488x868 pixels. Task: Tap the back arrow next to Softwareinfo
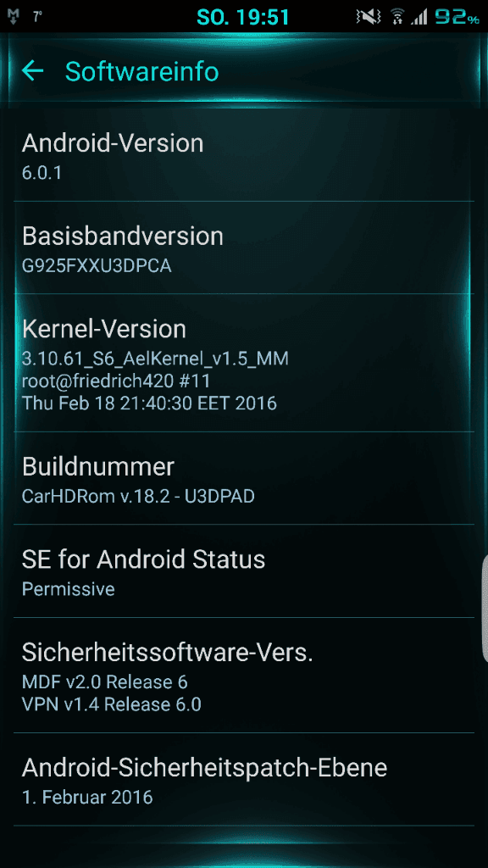click(x=33, y=71)
